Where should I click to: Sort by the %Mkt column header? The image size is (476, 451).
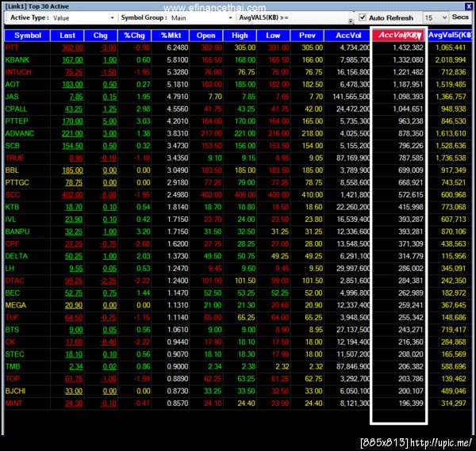(x=171, y=36)
